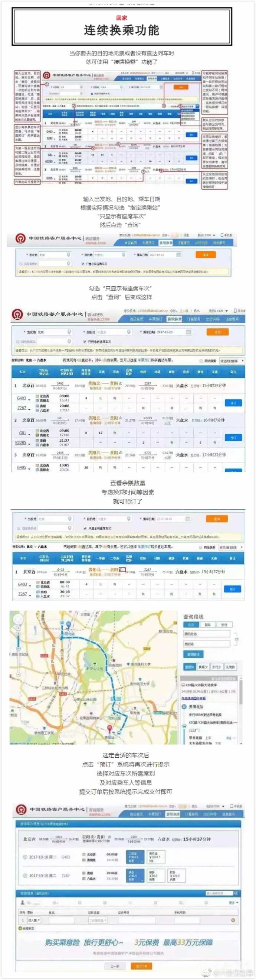Screen dimensions: 256x980
Task: Expand the K2285 train details arrow
Action: tap(29, 443)
